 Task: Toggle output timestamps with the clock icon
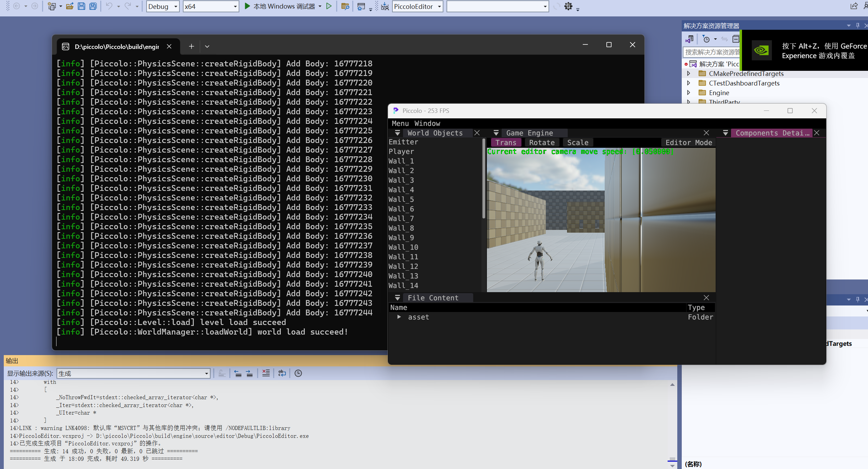point(298,373)
